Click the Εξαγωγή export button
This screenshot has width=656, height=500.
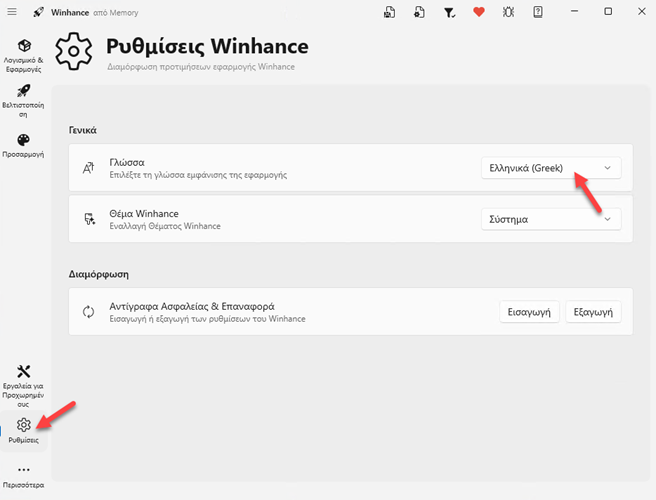tap(593, 312)
